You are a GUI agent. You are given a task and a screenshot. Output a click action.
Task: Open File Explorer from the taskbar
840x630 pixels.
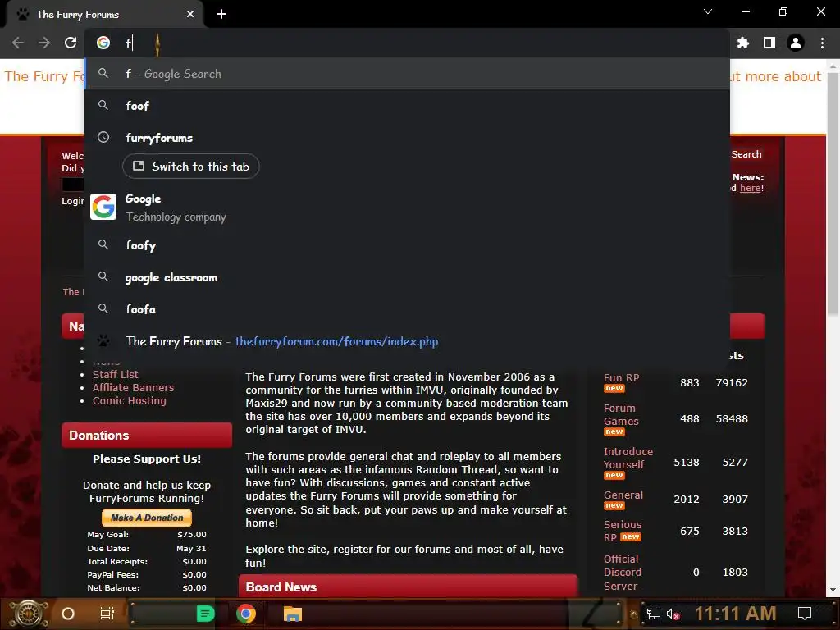pyautogui.click(x=293, y=614)
